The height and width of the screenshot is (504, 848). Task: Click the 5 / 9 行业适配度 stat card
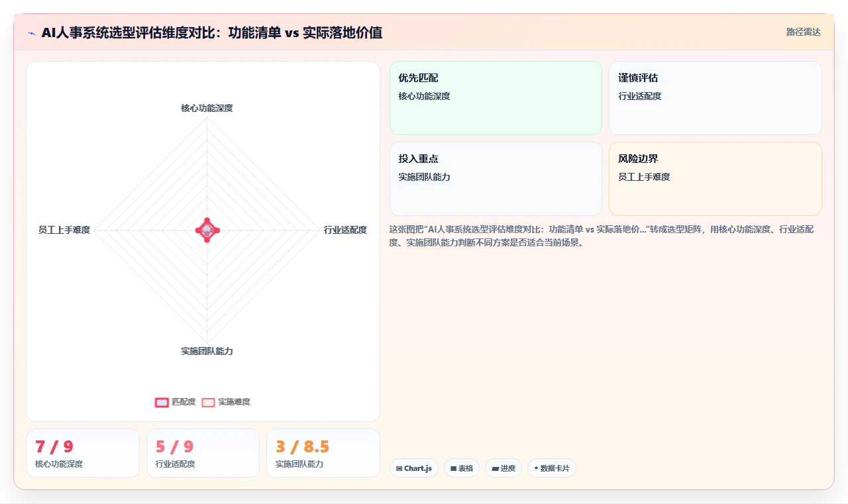click(x=203, y=453)
